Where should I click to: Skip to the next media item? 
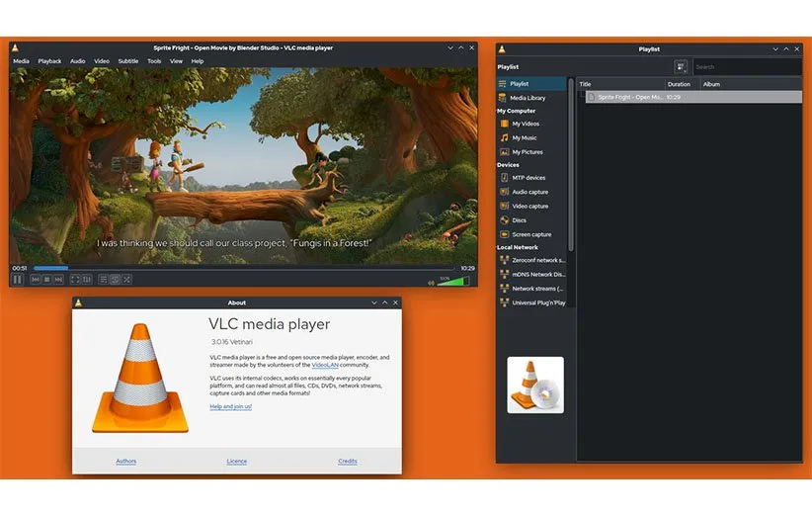coord(58,280)
